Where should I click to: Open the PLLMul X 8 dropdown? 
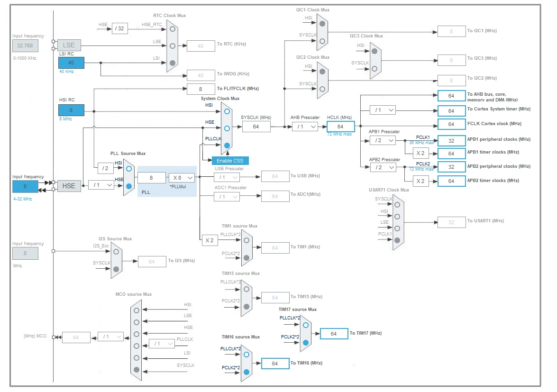pyautogui.click(x=182, y=178)
